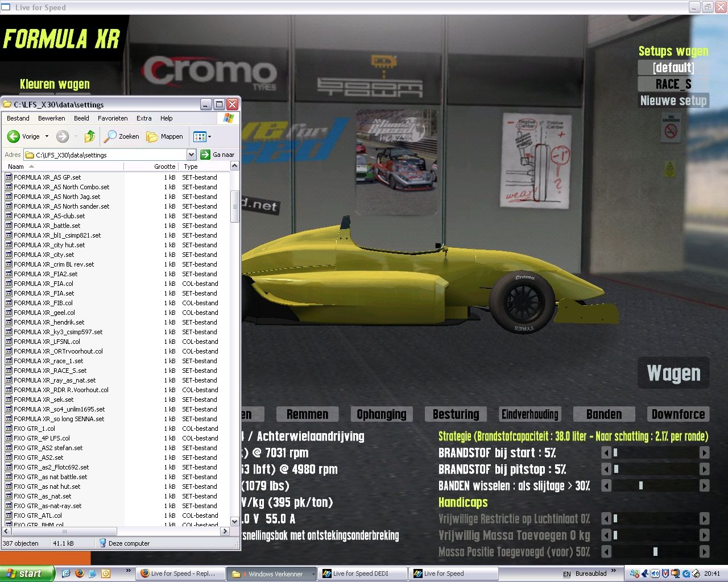Click the yellow clock quick launch icon
Screen dimensions: 728x582
(x=105, y=573)
